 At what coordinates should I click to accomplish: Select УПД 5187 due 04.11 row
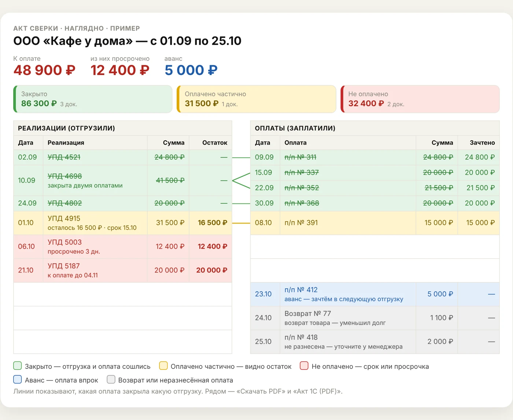click(123, 270)
